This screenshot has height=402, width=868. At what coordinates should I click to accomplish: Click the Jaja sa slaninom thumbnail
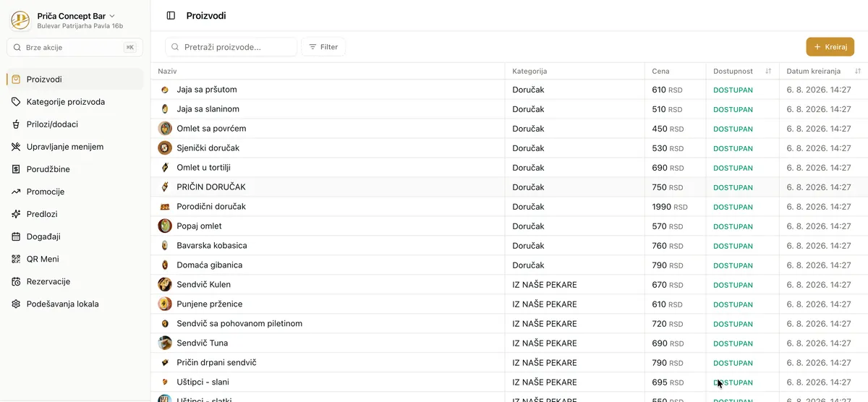[165, 109]
